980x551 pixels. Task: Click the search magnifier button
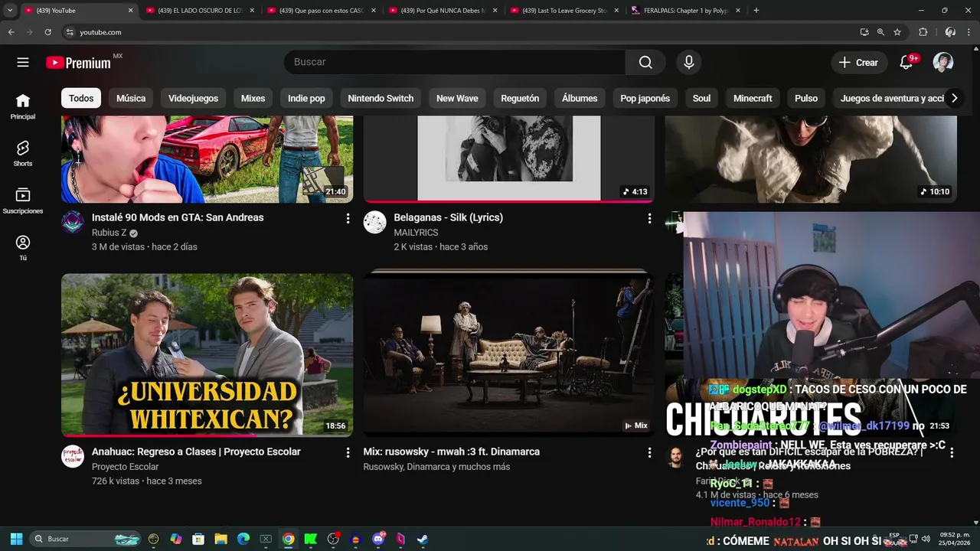point(645,62)
